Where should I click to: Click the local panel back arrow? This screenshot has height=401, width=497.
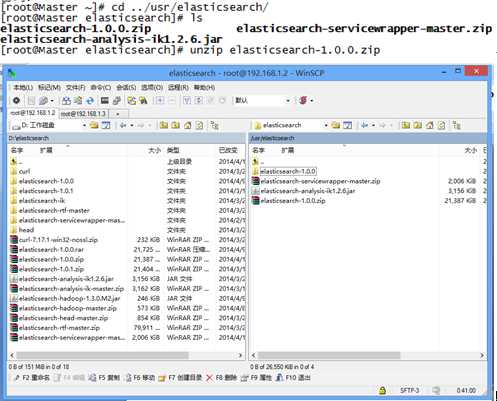123,125
